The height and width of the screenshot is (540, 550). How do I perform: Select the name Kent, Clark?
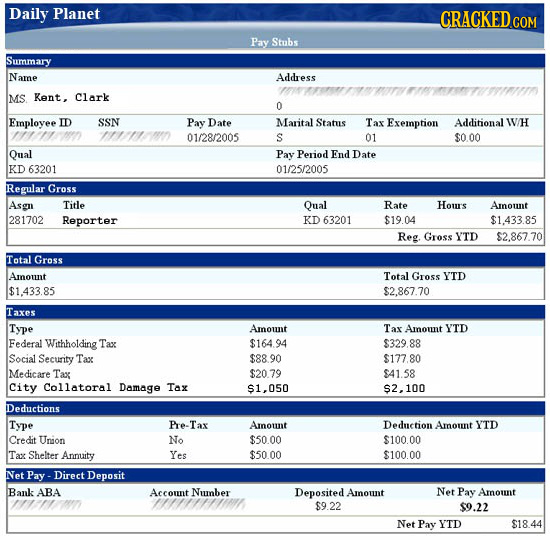(72, 97)
